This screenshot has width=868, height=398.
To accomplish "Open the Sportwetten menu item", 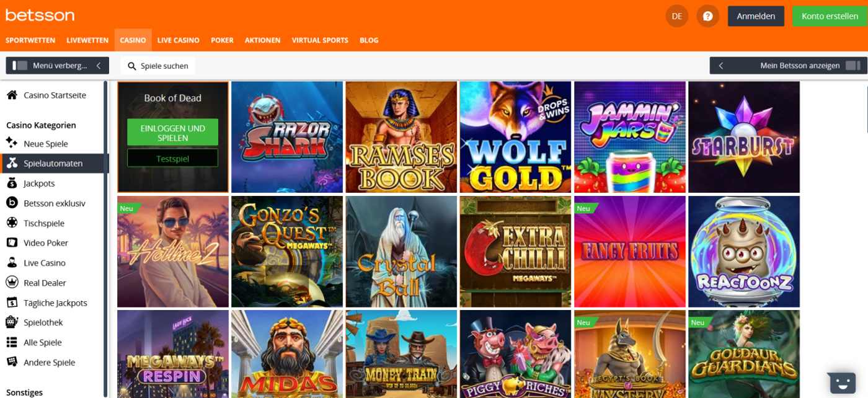I will click(x=30, y=40).
